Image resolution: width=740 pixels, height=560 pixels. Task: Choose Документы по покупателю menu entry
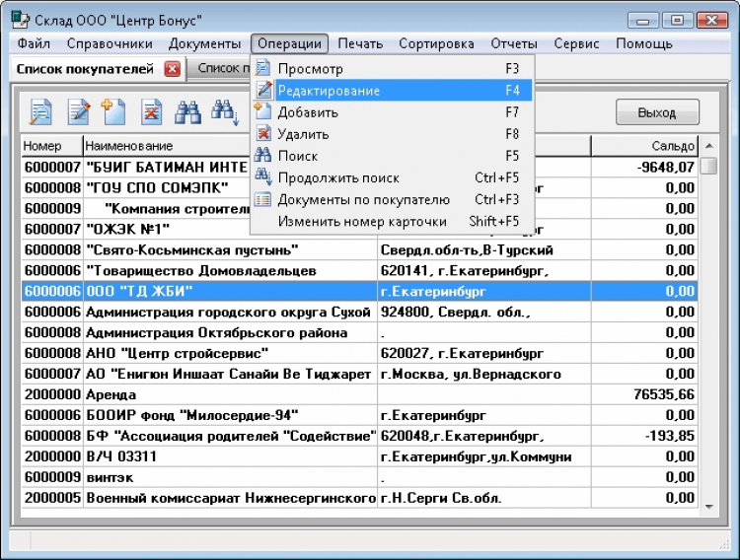click(393, 199)
